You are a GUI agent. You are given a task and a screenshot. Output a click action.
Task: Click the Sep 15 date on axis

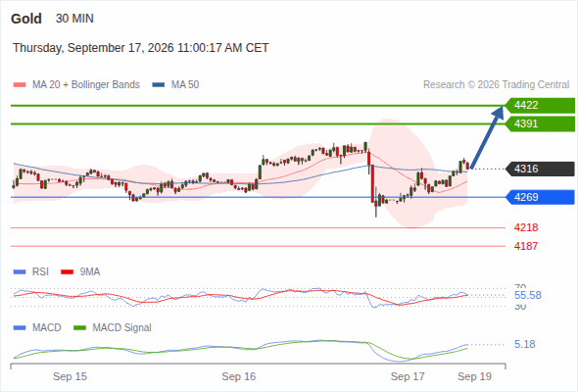coord(70,376)
